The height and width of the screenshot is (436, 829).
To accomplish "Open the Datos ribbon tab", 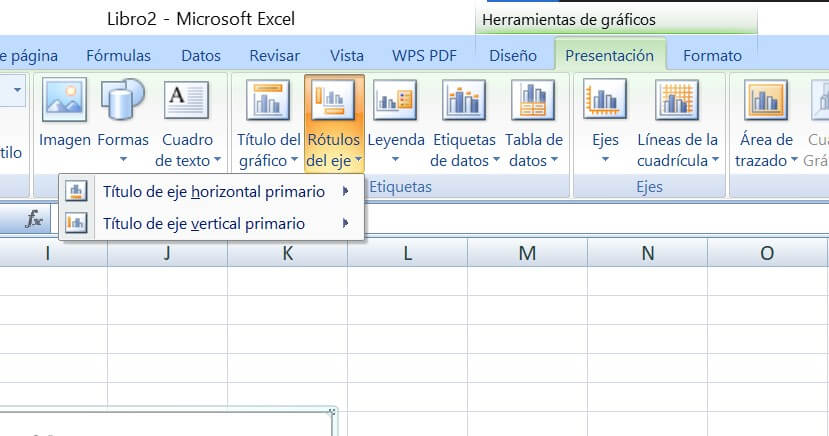I will coord(201,56).
